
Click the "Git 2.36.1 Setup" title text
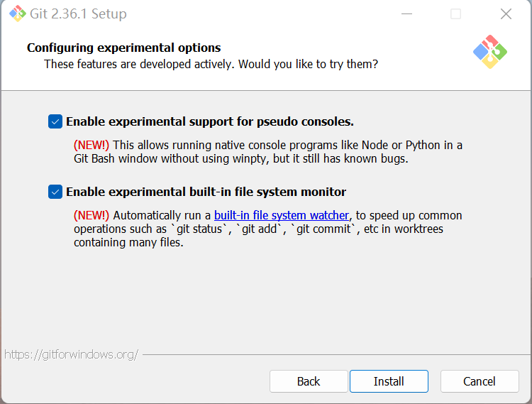79,13
